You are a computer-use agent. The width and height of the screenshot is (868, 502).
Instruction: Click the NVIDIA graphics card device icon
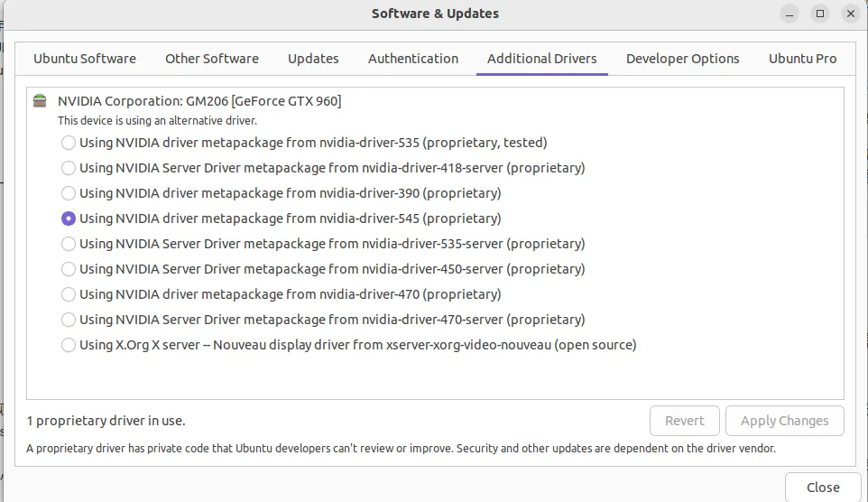(40, 101)
